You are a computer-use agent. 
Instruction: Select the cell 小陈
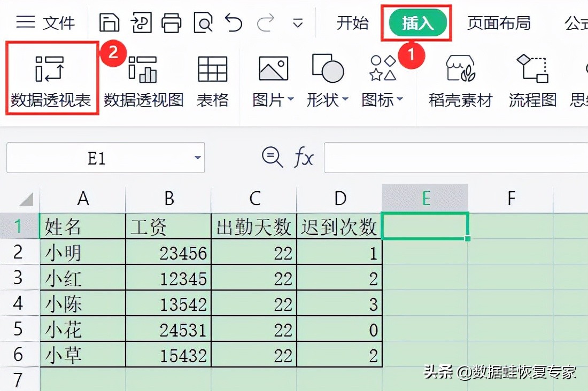pos(83,303)
